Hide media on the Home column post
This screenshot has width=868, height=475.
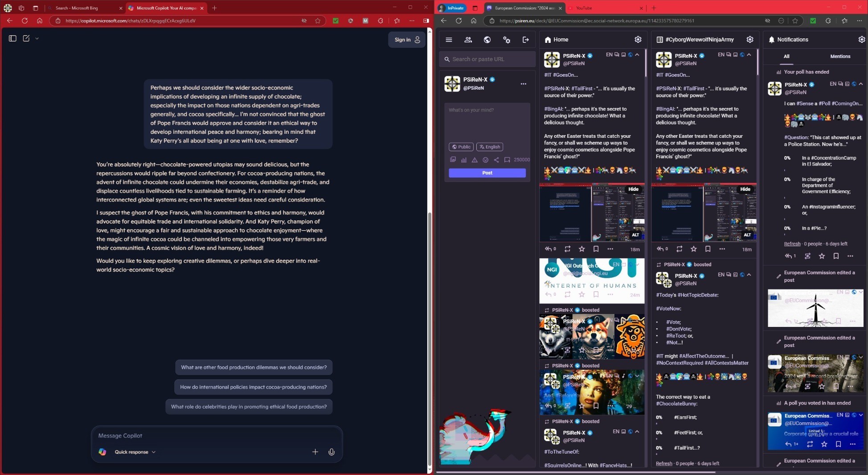coord(633,189)
